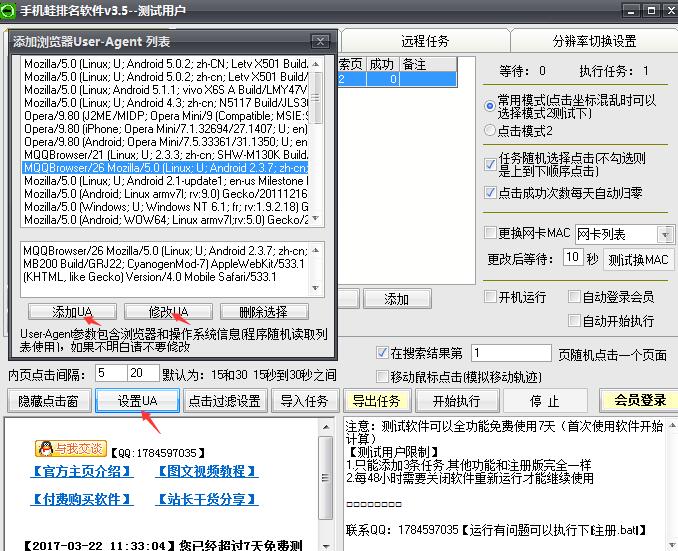Viewport: 678px width, 551px height.
Task: Enable the 更换网卡MAC checkbox
Action: click(490, 233)
